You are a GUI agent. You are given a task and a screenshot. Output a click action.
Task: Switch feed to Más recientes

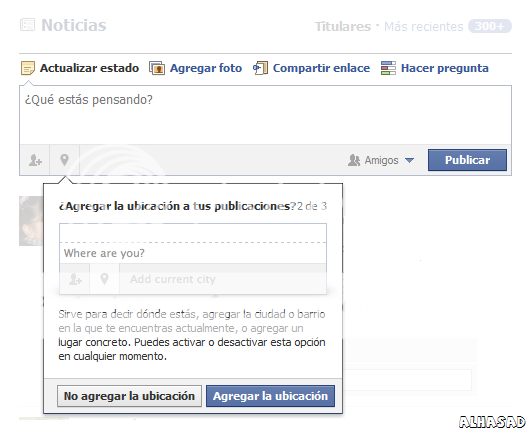point(424,26)
